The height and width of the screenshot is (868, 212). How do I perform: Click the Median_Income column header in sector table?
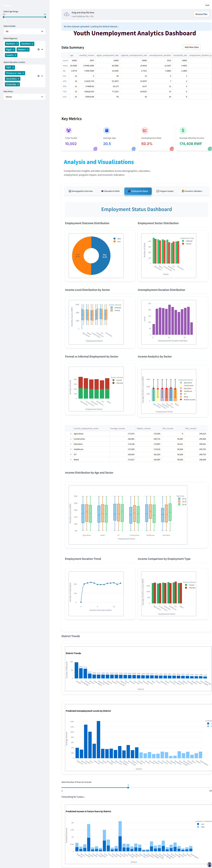pos(149,429)
